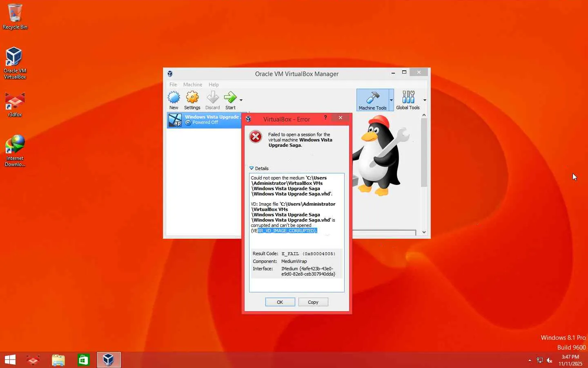Open the Start button's dropdown arrow
Viewport: 588px width, 368px height.
pos(241,100)
